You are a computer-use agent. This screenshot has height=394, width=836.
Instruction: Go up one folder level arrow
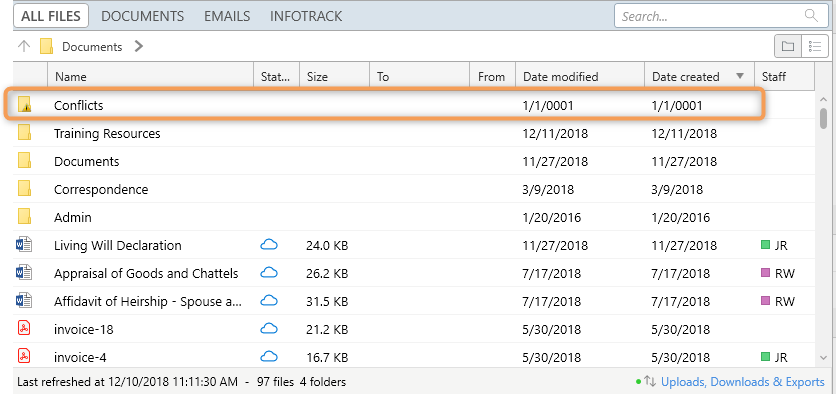(23, 46)
